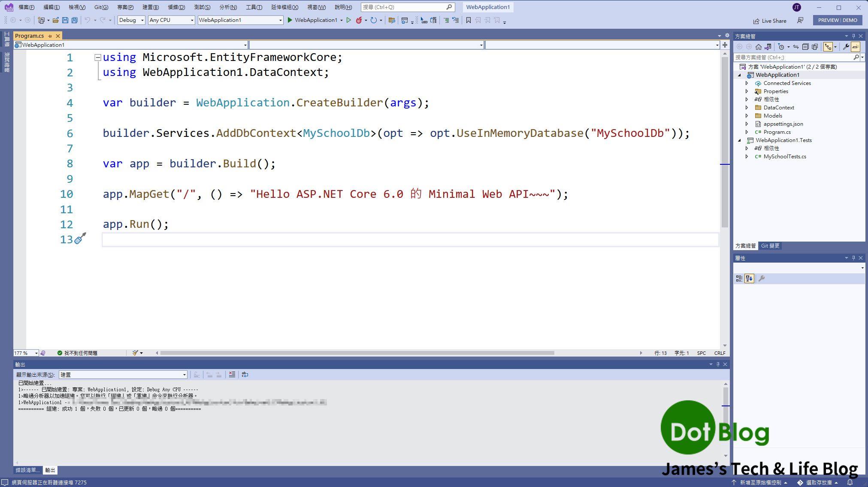Screen dimensions: 868x487
Task: Toggle Sort Properties Alphabetically in Properties panel
Action: (x=749, y=278)
